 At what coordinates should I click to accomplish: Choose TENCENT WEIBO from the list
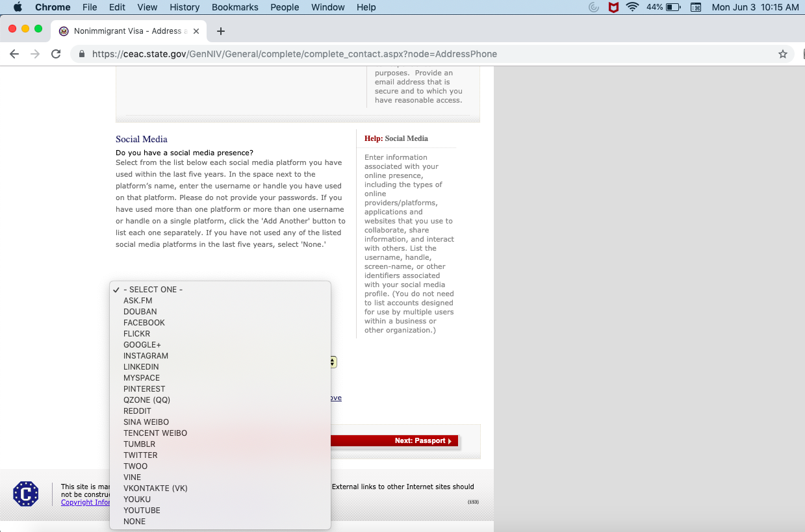(x=220, y=433)
